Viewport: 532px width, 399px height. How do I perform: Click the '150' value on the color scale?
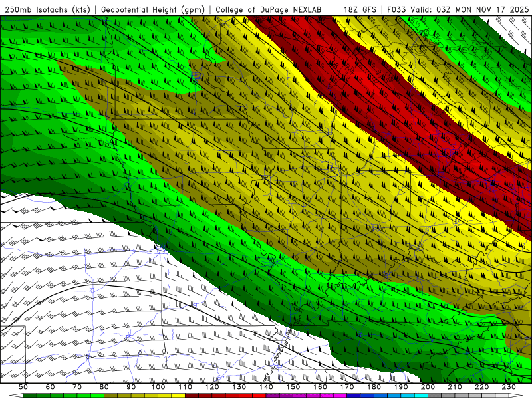(293, 387)
